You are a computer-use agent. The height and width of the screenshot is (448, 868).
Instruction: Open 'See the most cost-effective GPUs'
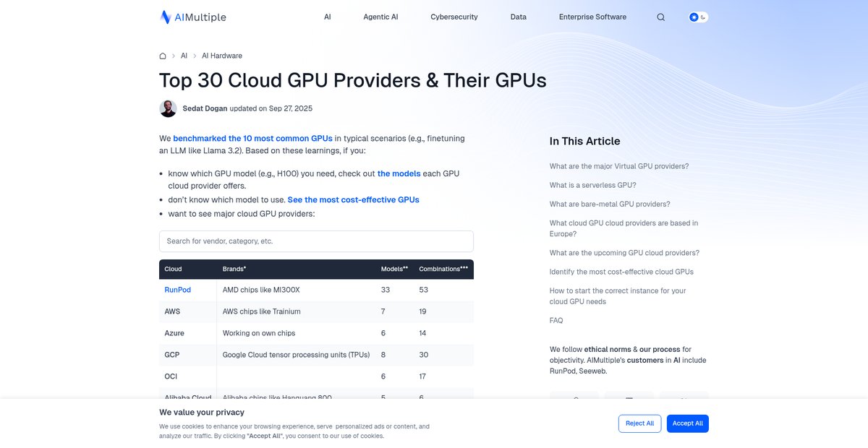click(353, 199)
